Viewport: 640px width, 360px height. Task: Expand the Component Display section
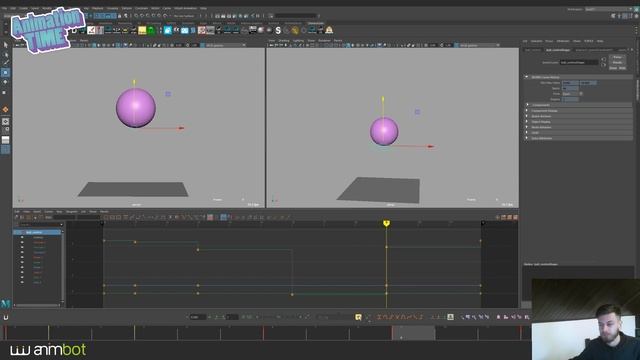(527, 111)
